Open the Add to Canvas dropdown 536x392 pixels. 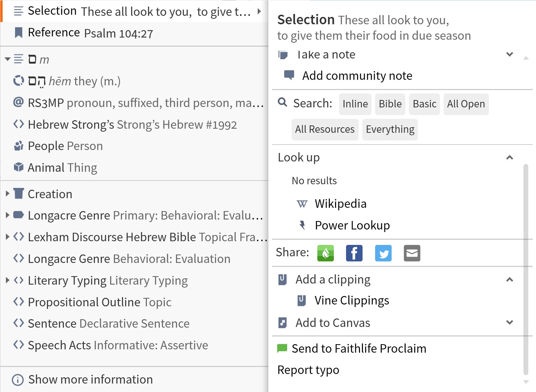point(510,322)
